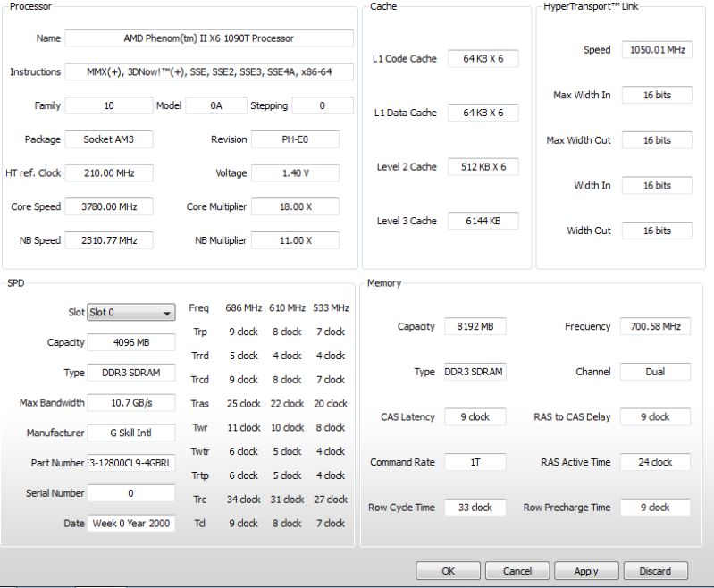714x588 pixels.
Task: Click the Twtr label in SPD table
Action: click(200, 452)
